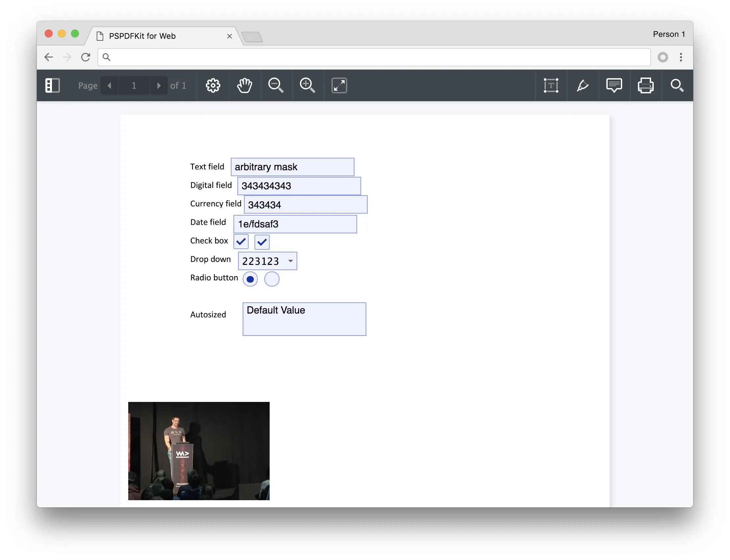Go to the previous page arrow
Screen dimensions: 730x560
110,86
